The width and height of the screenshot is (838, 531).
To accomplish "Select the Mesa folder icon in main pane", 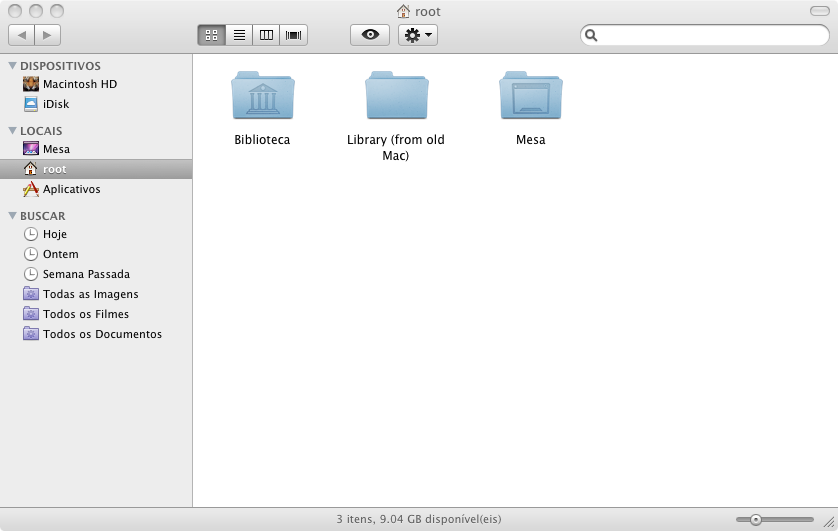I will point(531,95).
